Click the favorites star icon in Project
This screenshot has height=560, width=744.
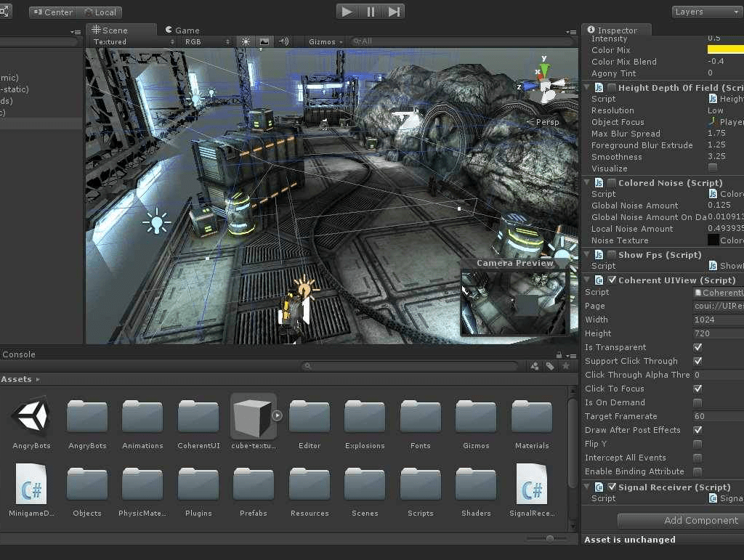click(565, 367)
